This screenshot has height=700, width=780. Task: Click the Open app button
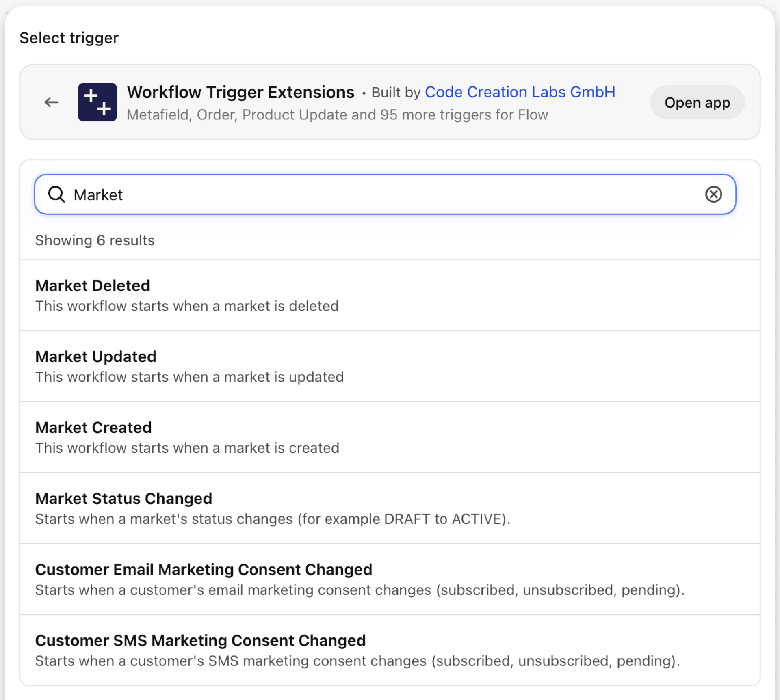coord(697,102)
